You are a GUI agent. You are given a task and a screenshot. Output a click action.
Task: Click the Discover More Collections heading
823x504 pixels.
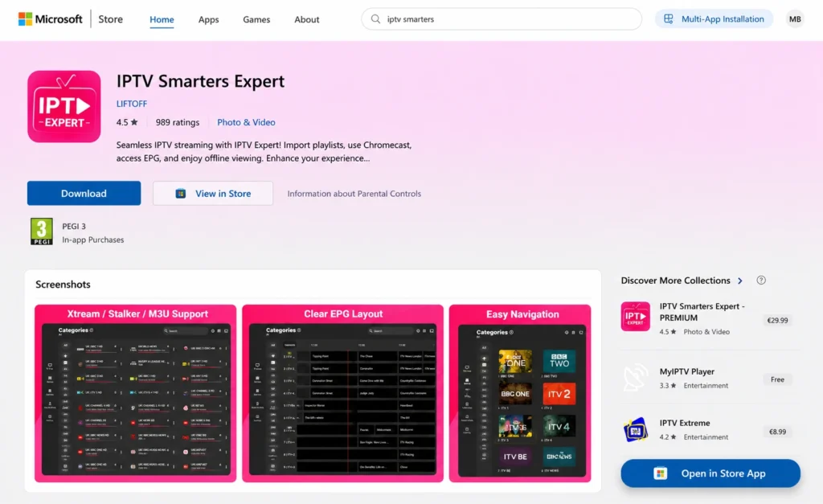(x=675, y=281)
